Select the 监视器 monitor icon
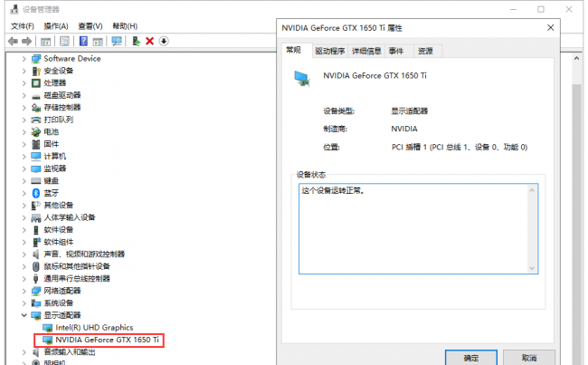This screenshot has height=365, width=588. point(36,168)
